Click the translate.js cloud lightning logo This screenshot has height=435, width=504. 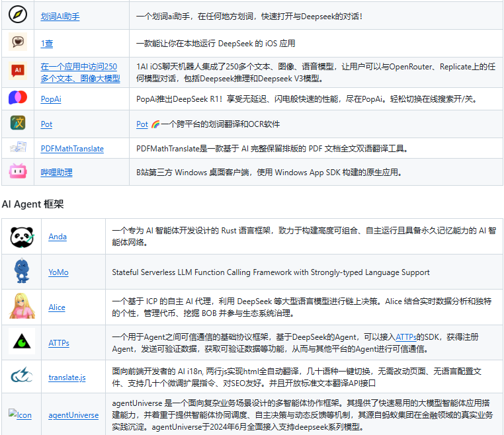[22, 375]
